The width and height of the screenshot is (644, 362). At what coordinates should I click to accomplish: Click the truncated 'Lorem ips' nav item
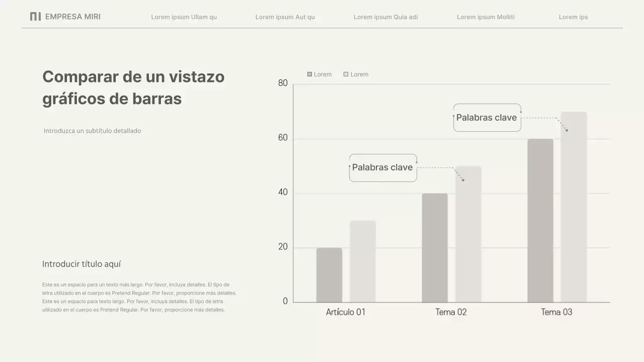click(573, 17)
